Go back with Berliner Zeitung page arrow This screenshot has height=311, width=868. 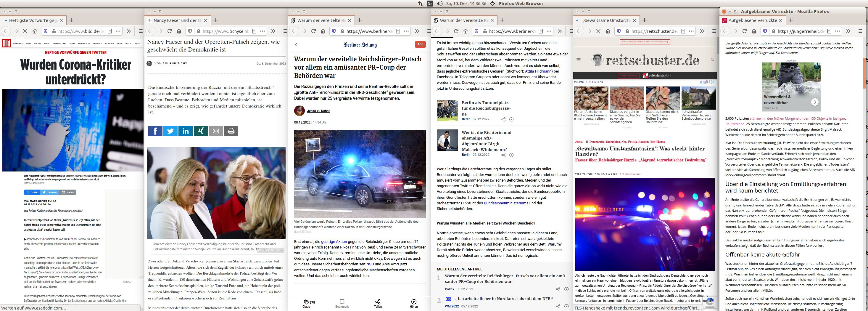tap(296, 44)
